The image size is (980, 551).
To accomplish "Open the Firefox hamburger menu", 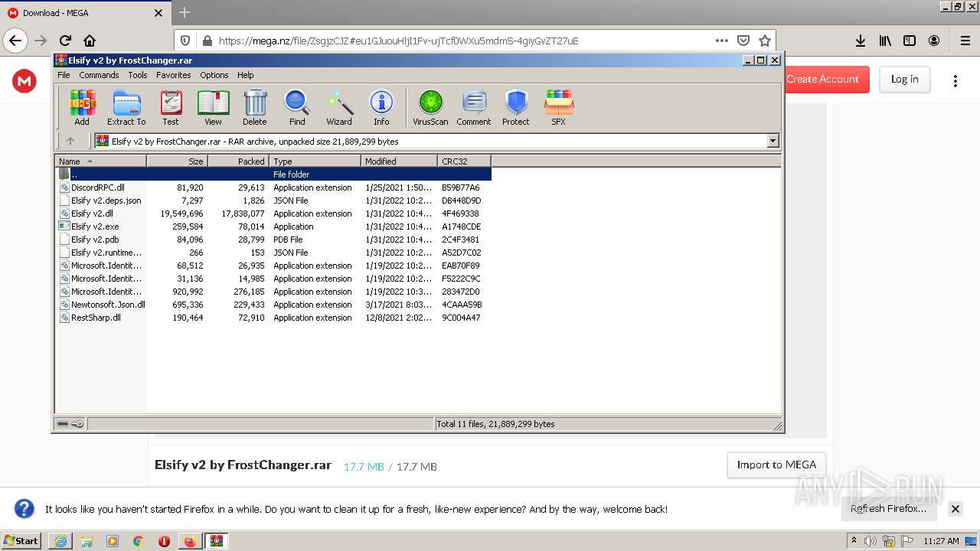I will point(965,41).
